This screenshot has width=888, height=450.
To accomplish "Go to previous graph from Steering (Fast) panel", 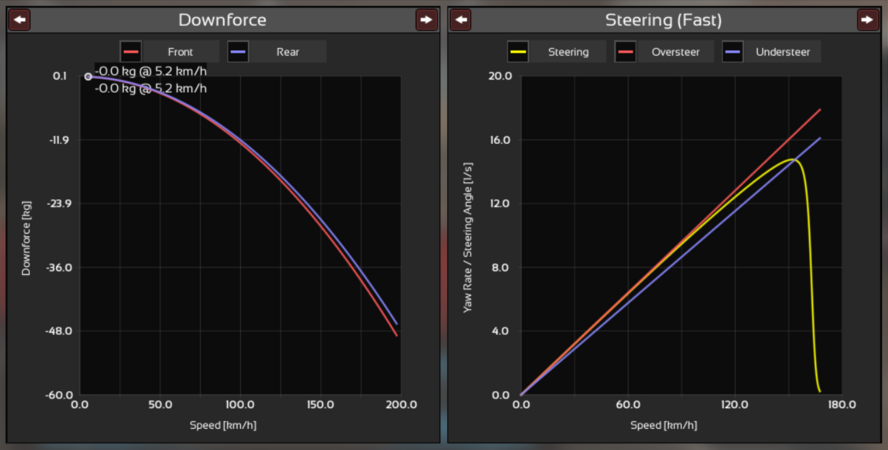I will 460,20.
